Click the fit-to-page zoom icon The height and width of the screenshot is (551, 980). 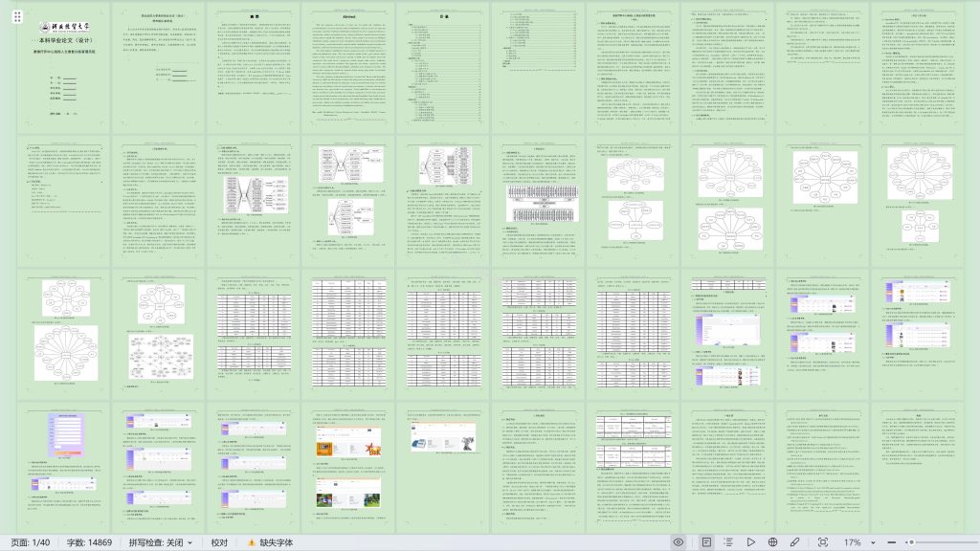click(823, 542)
